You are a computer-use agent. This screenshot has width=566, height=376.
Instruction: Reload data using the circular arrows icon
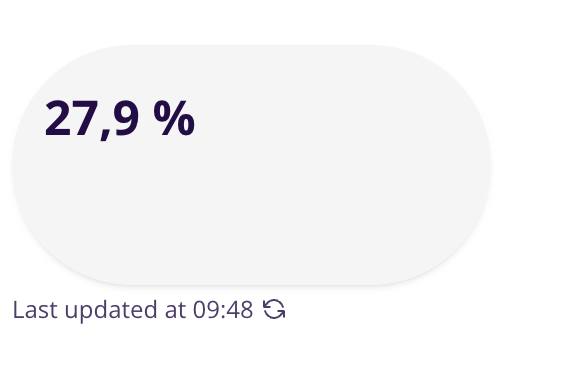274,310
